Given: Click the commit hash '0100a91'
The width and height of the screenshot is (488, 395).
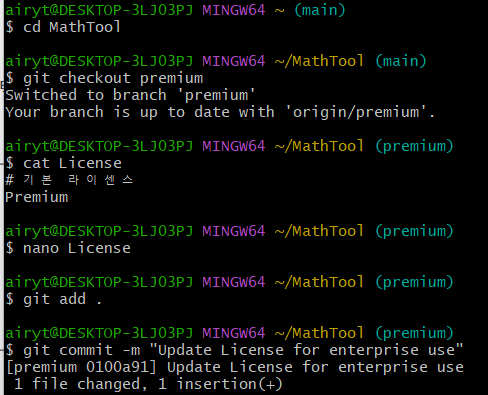Looking at the screenshot, I should click(117, 367).
